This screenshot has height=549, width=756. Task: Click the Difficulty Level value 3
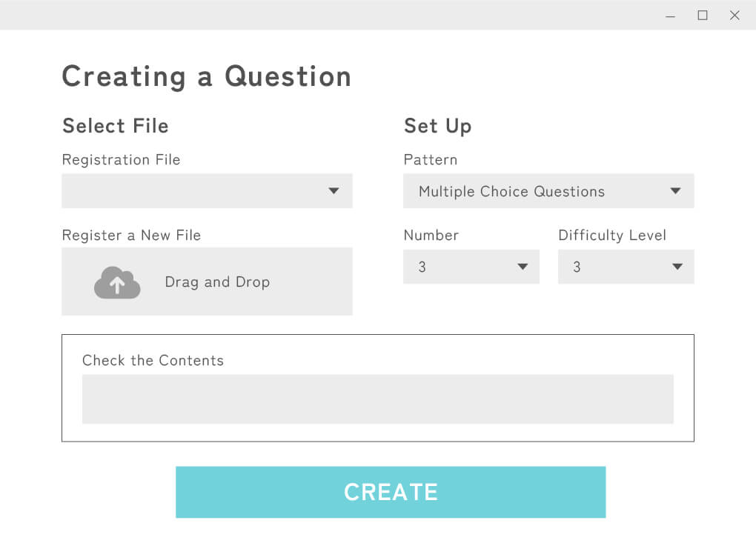pyautogui.click(x=577, y=267)
